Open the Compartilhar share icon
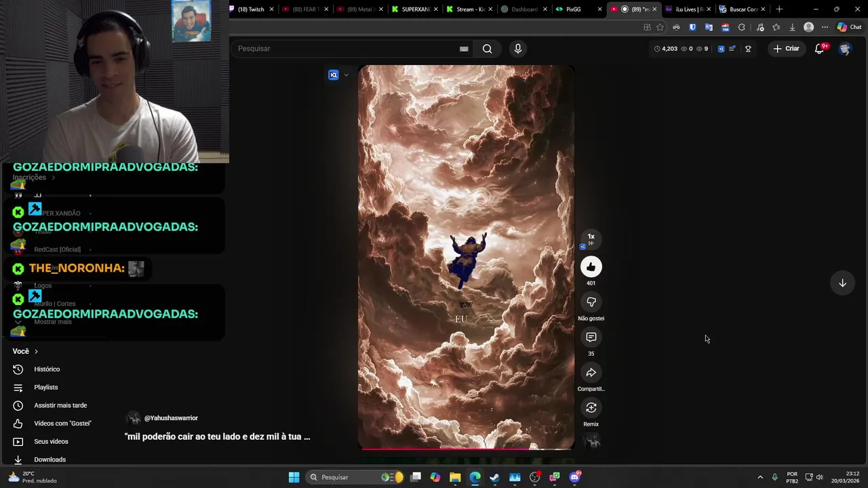 tap(591, 373)
